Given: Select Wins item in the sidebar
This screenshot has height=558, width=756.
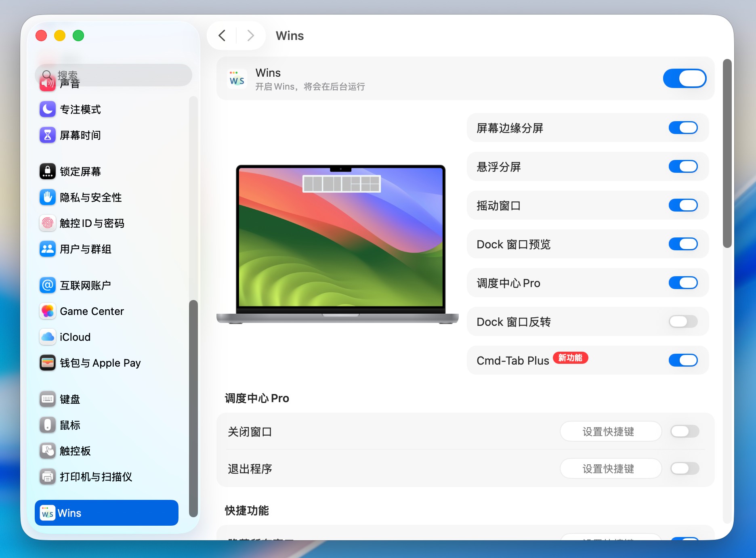Looking at the screenshot, I should click(107, 513).
